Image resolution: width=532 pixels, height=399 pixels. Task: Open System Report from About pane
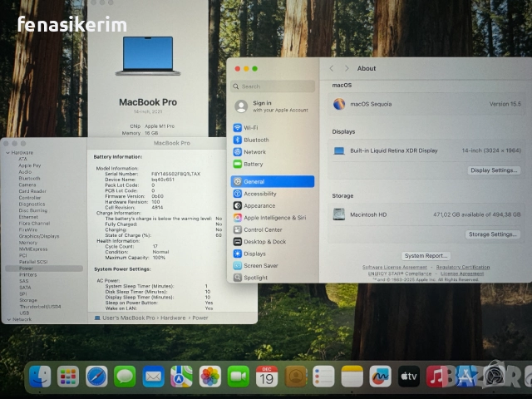pyautogui.click(x=426, y=256)
